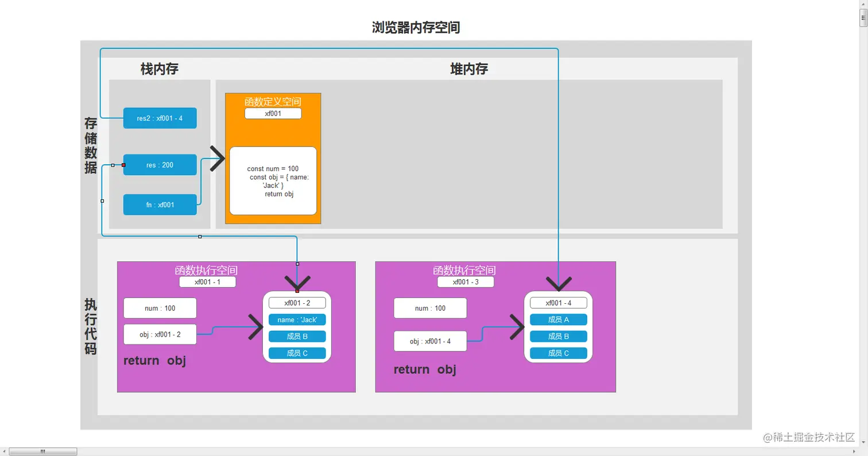This screenshot has height=456, width=868.
Task: Select the 'res2 : xf001 - 4' stack box
Action: click(160, 118)
